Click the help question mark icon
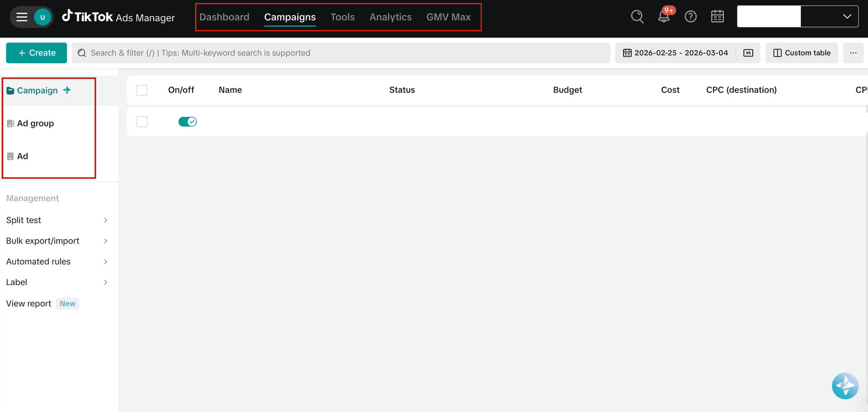This screenshot has height=412, width=868. click(691, 16)
